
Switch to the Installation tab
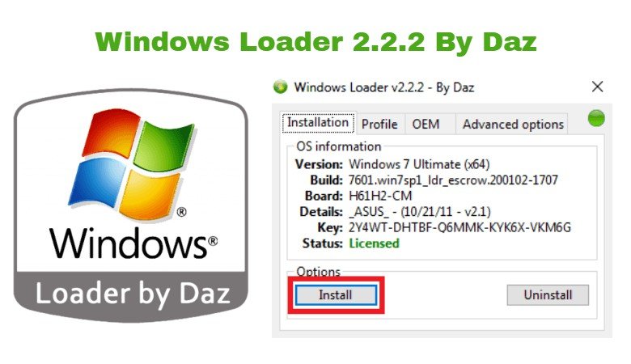coord(317,122)
